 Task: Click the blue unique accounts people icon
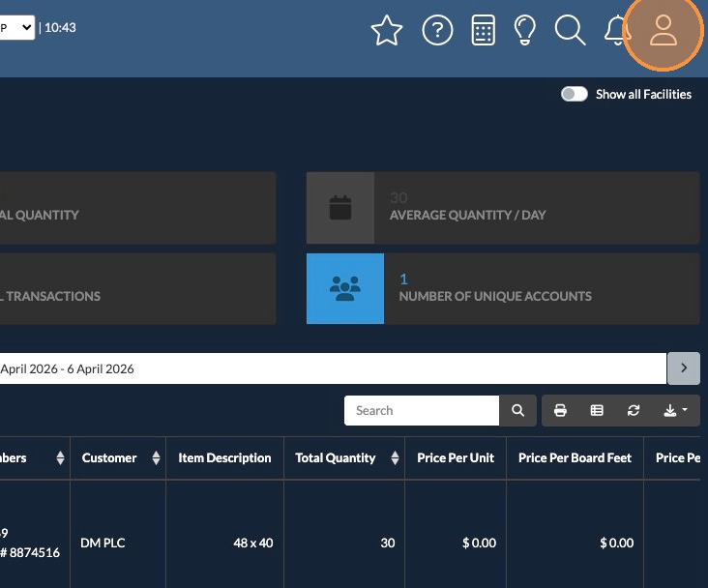click(x=345, y=288)
